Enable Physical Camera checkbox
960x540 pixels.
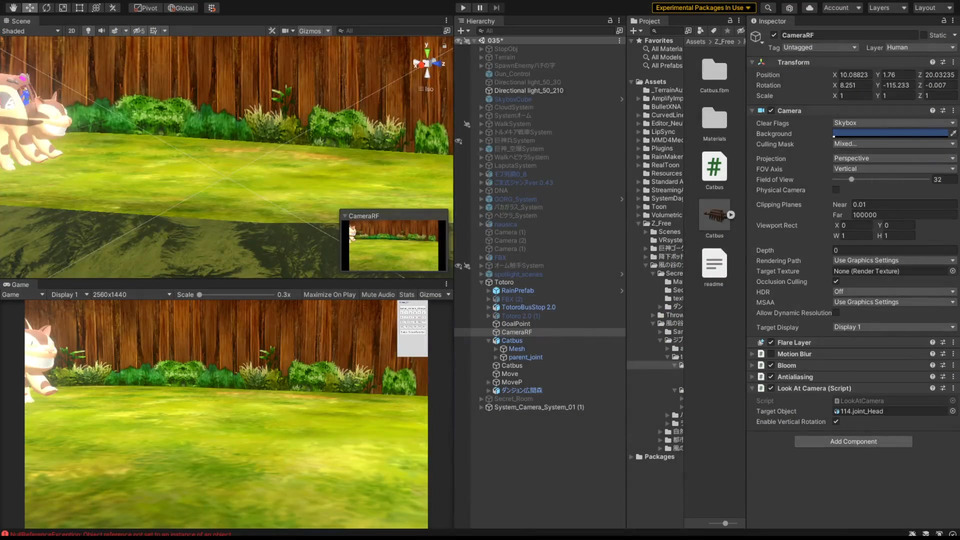click(x=836, y=190)
